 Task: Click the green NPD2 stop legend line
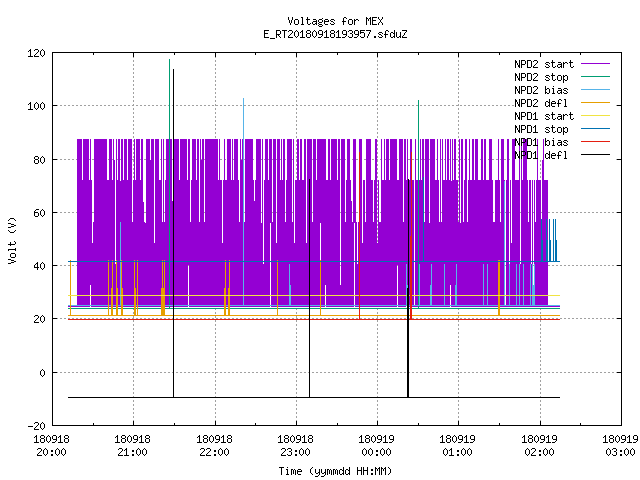(595, 77)
